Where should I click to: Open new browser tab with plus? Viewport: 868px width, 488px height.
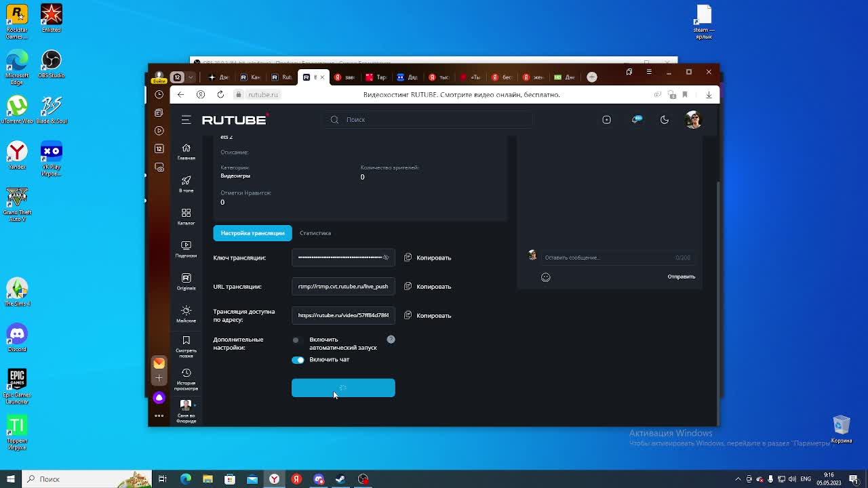click(591, 77)
